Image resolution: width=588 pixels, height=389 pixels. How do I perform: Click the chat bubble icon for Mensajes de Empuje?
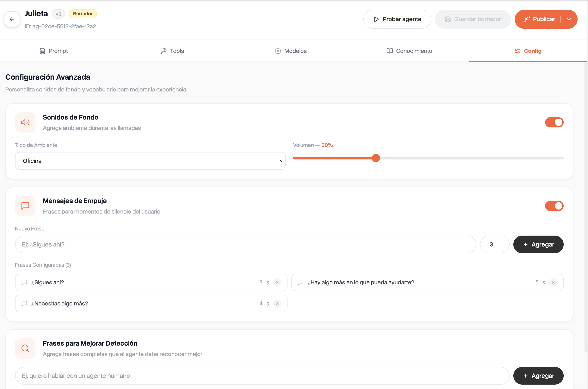[25, 206]
